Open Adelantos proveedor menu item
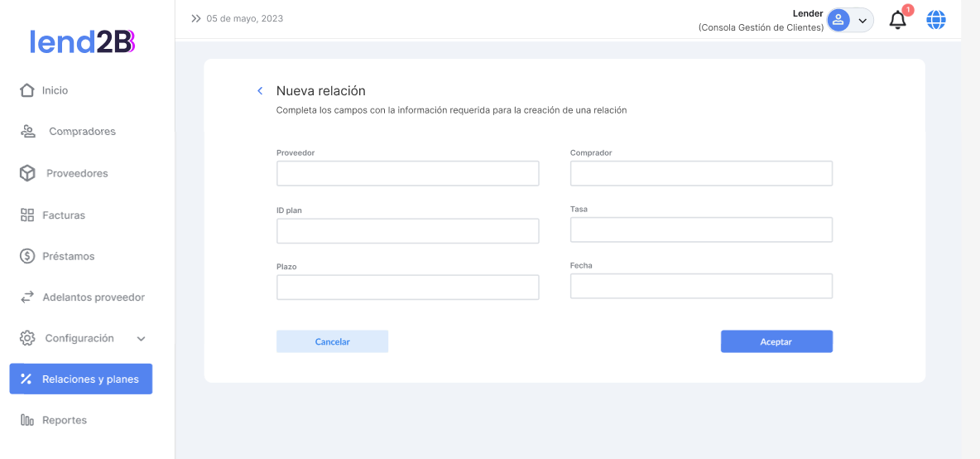 tap(93, 297)
